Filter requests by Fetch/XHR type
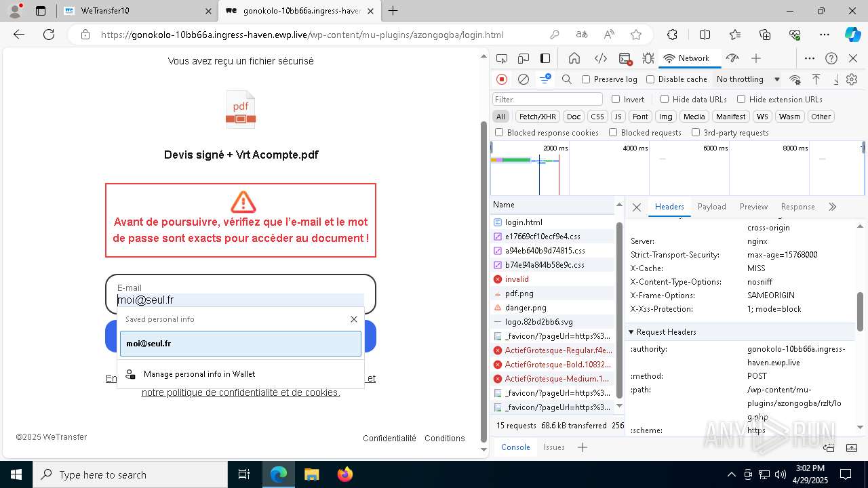Screen dimensions: 868x488 coord(538,117)
